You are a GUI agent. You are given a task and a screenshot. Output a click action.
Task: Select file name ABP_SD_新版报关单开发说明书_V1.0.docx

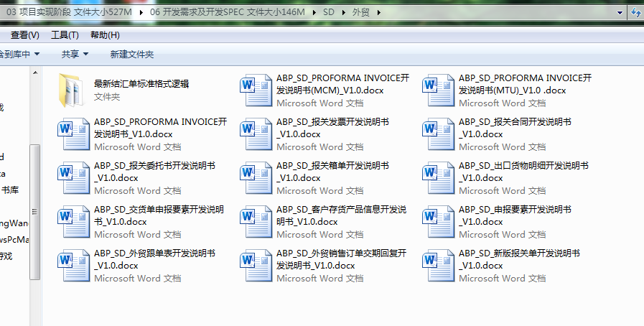click(x=519, y=259)
